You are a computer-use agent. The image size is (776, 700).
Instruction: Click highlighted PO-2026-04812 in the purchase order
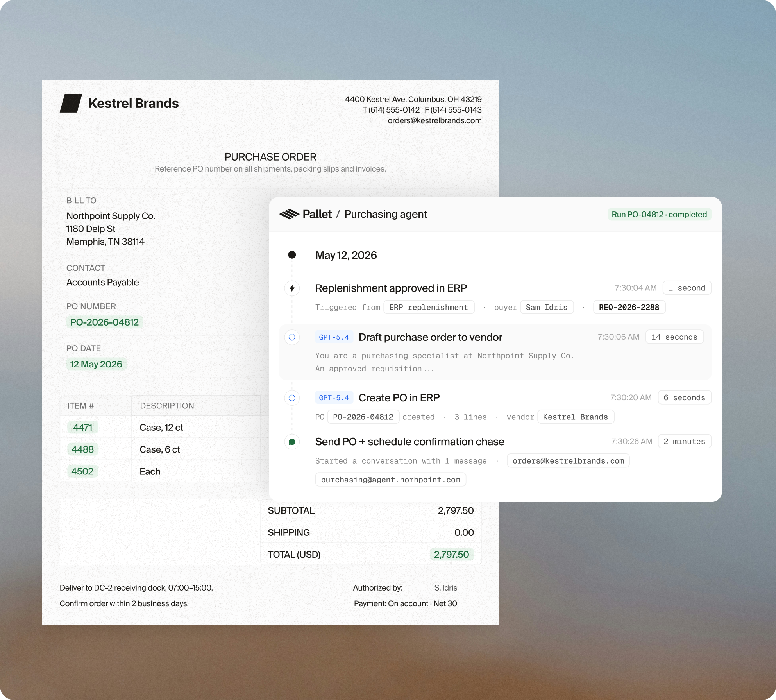pos(104,322)
